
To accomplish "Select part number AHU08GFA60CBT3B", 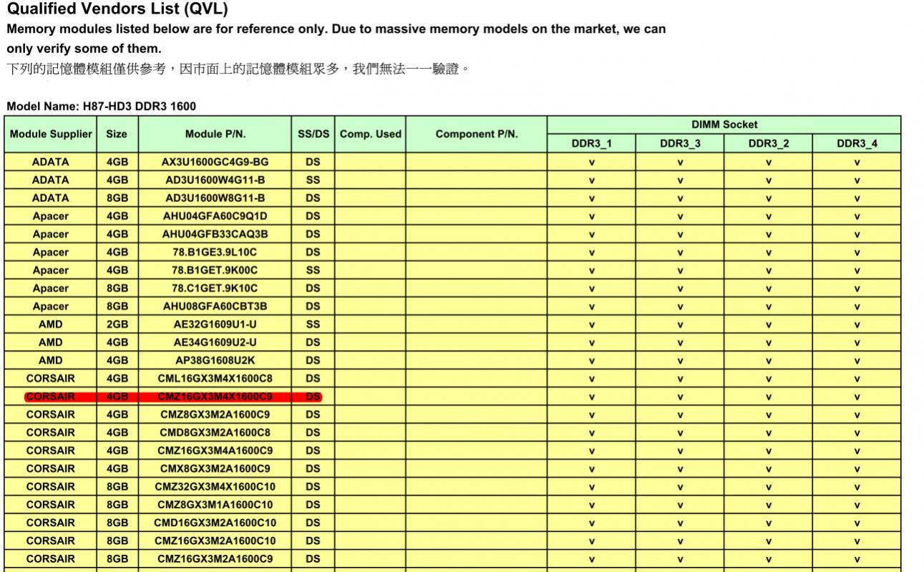I will point(215,306).
